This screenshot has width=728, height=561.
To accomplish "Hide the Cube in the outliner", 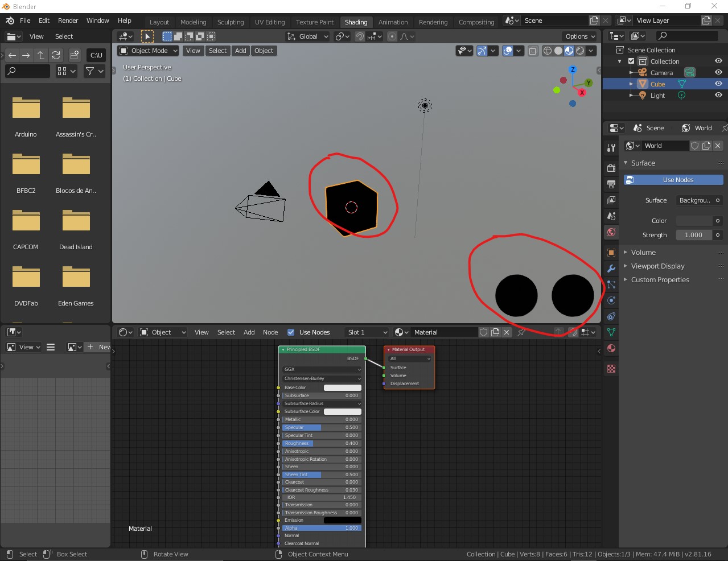I will point(718,84).
